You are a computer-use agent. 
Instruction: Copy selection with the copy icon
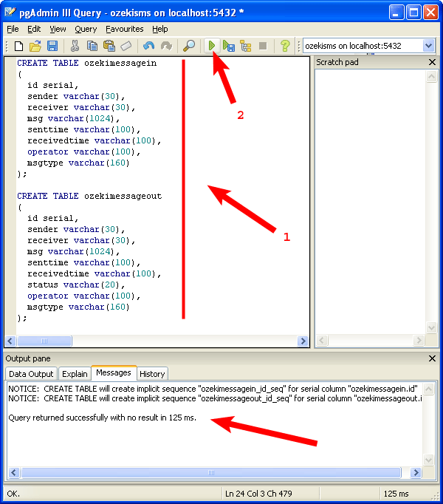pos(92,47)
